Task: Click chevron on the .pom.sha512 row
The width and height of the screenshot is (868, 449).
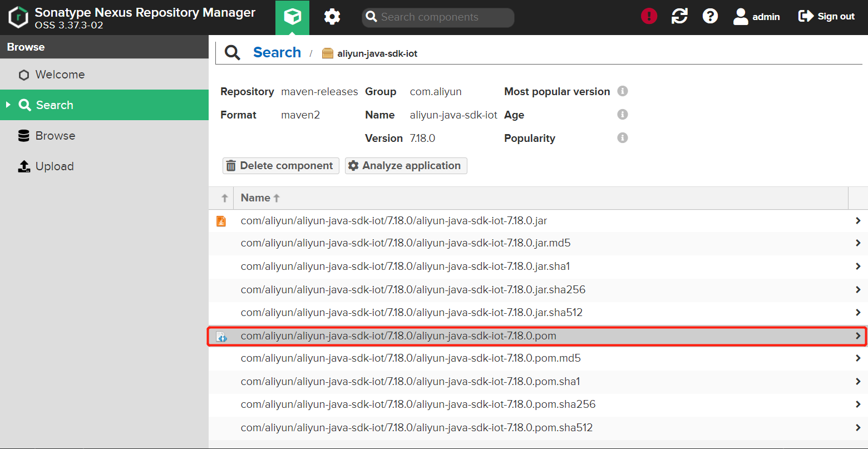Action: point(858,428)
